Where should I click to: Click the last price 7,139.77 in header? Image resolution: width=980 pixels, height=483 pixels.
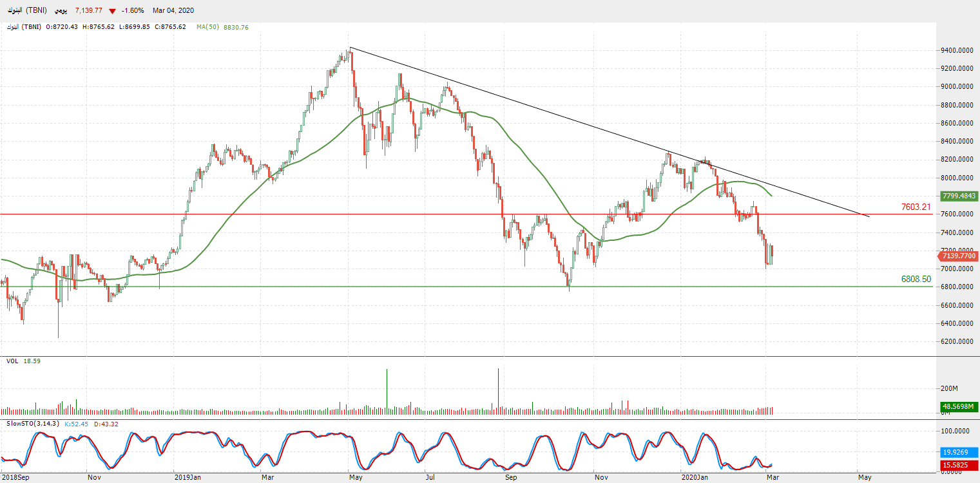(89, 11)
